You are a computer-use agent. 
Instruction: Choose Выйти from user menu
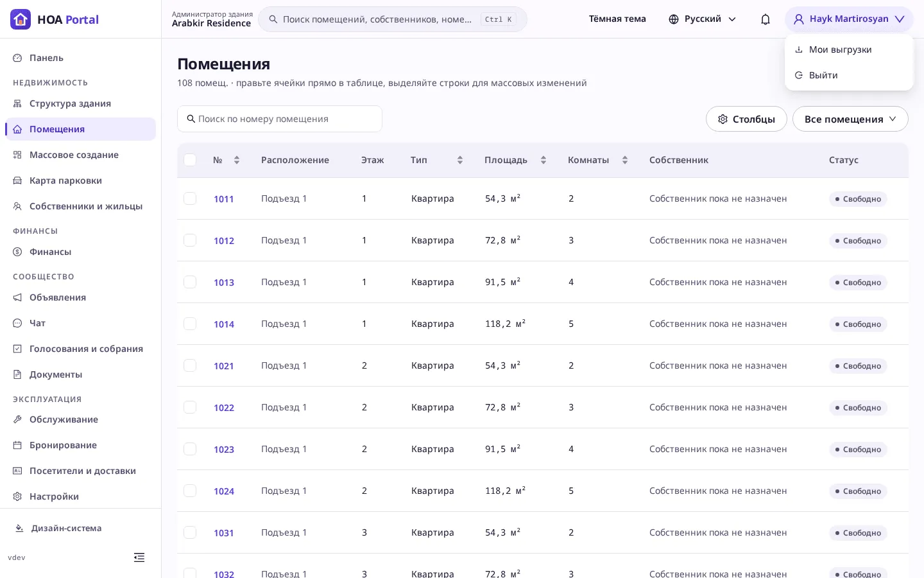(849, 75)
